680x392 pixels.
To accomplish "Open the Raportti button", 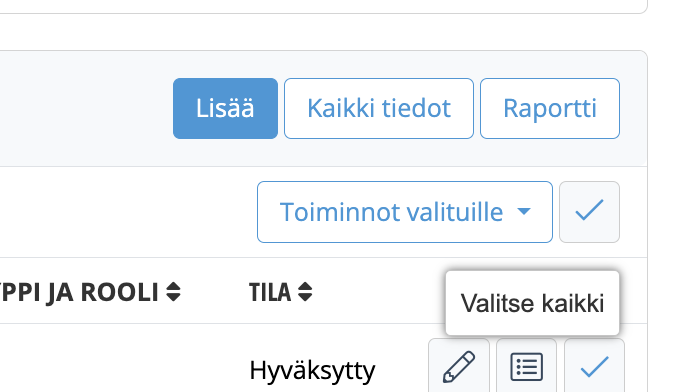I will click(x=550, y=108).
